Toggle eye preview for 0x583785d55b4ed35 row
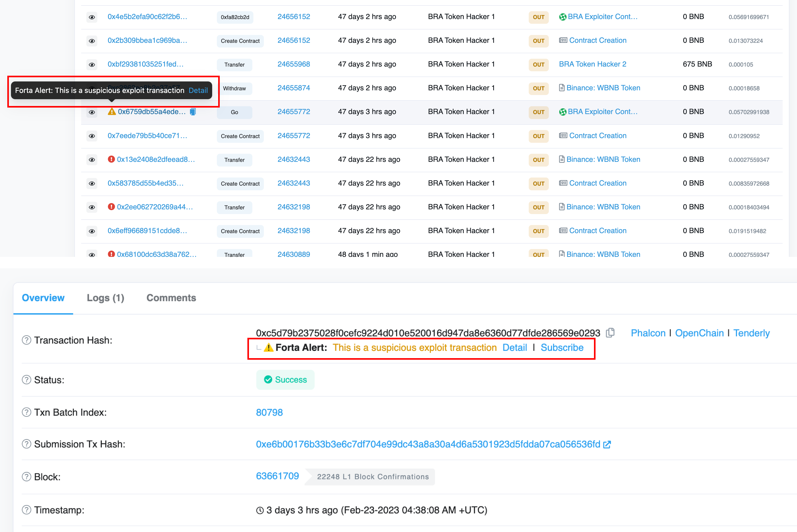Image resolution: width=797 pixels, height=532 pixels. (x=92, y=184)
